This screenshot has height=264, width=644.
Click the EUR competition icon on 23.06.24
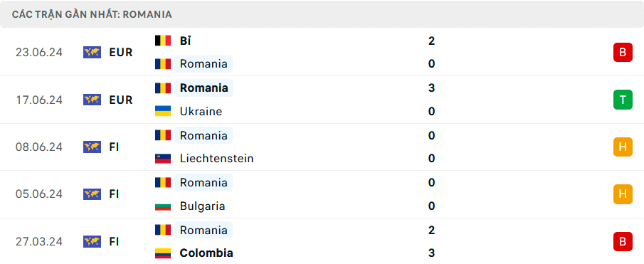(x=92, y=53)
